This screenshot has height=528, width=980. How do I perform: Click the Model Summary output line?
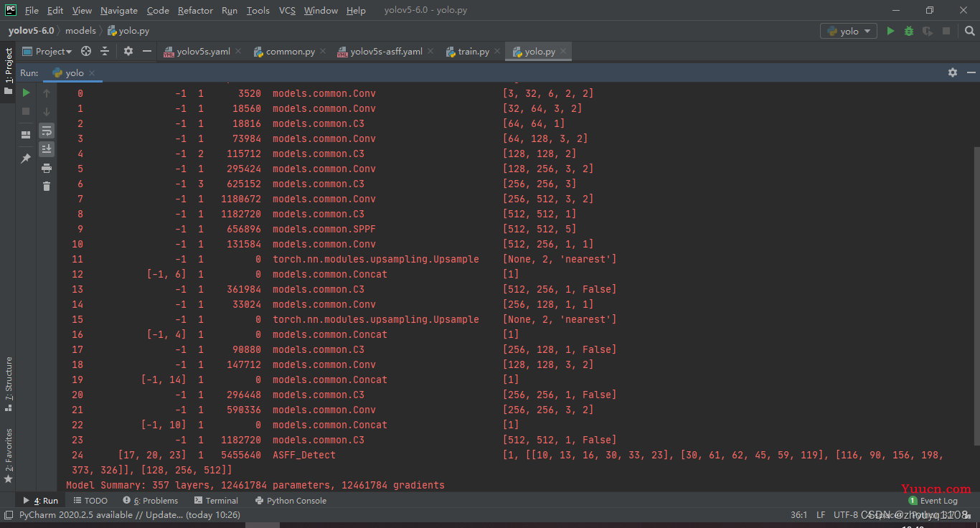[x=255, y=485]
